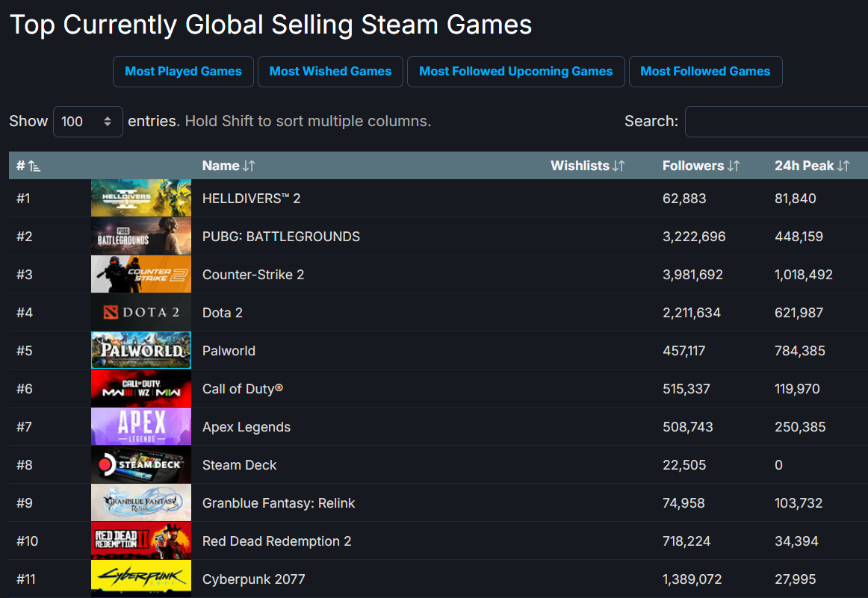Focus the Search input field
The height and width of the screenshot is (598, 868).
[x=776, y=122]
